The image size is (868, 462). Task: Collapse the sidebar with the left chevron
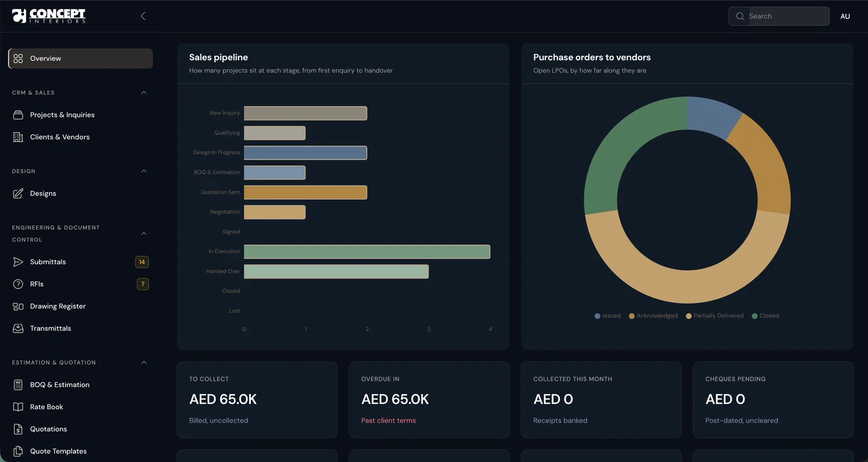(143, 16)
